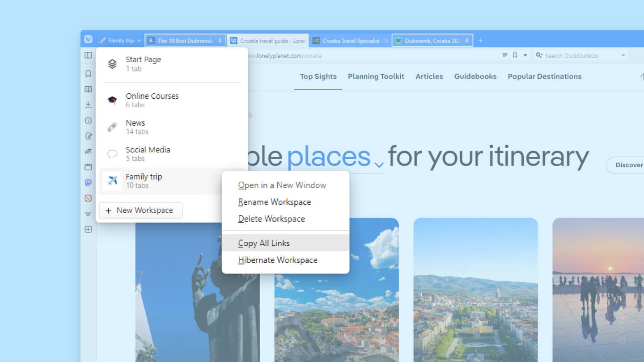
Task: Open the Translate panel
Action: coord(88,152)
